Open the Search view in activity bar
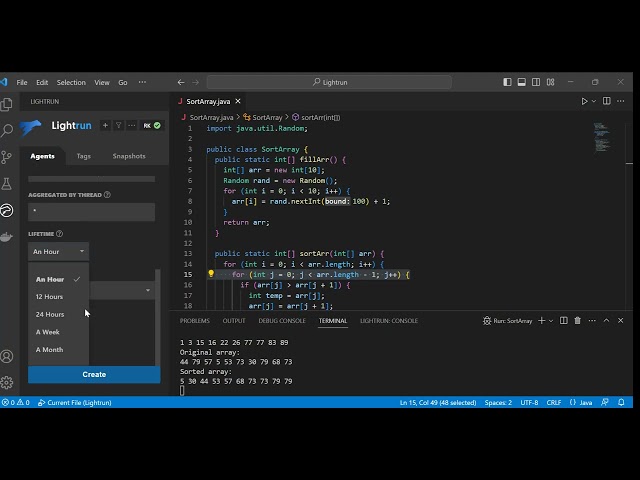The width and height of the screenshot is (640, 480). 7,131
